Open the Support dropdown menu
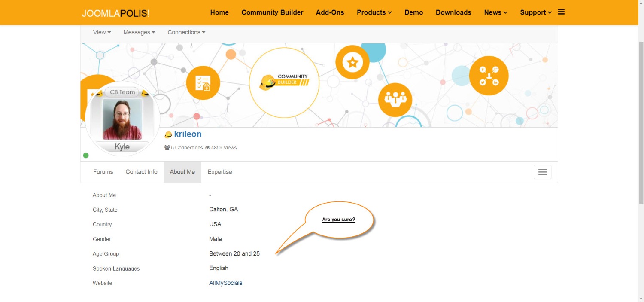 [536, 12]
